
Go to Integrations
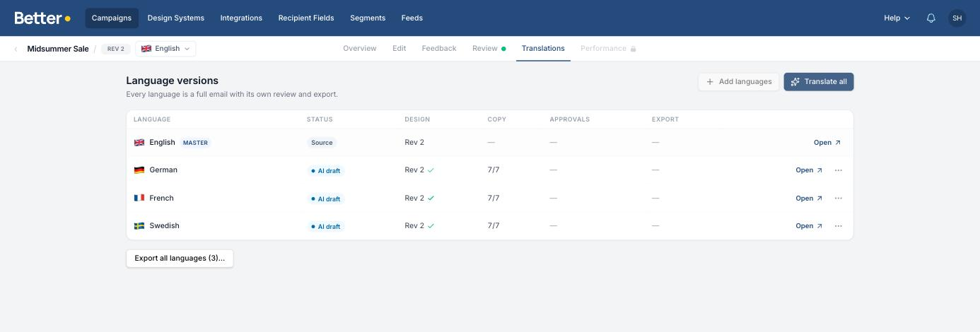point(241,18)
